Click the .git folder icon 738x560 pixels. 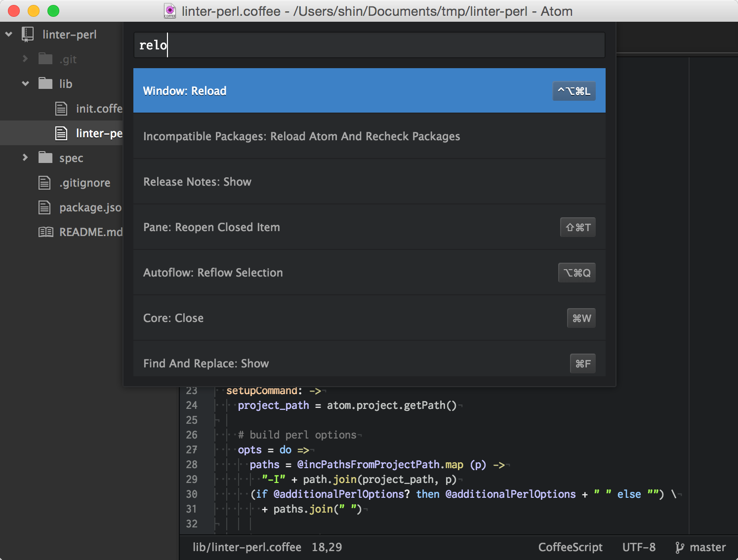coord(45,59)
